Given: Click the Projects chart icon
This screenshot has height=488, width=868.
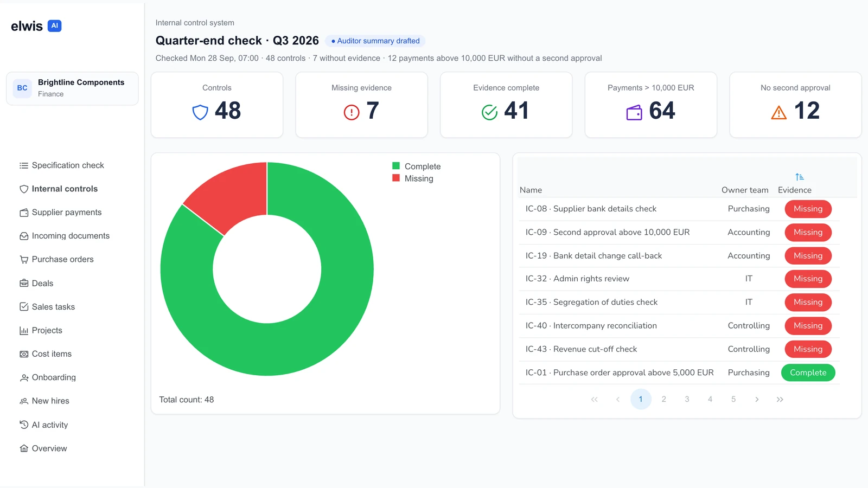Looking at the screenshot, I should click(24, 330).
